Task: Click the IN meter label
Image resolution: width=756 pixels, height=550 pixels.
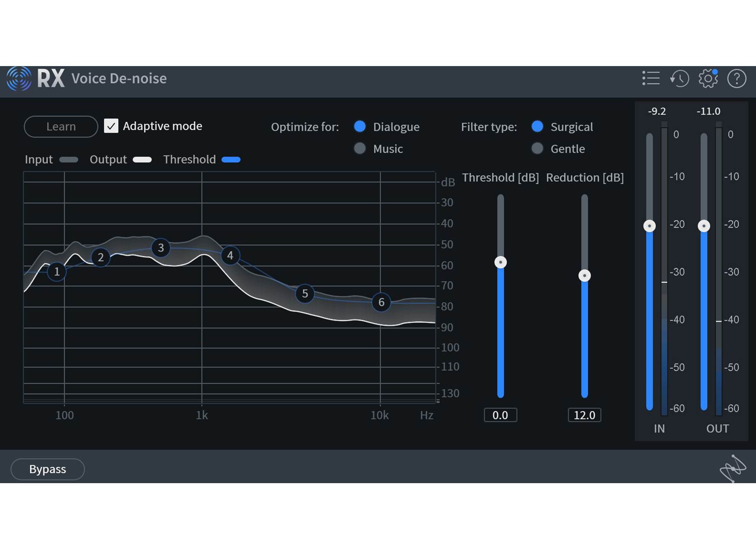Action: click(659, 429)
